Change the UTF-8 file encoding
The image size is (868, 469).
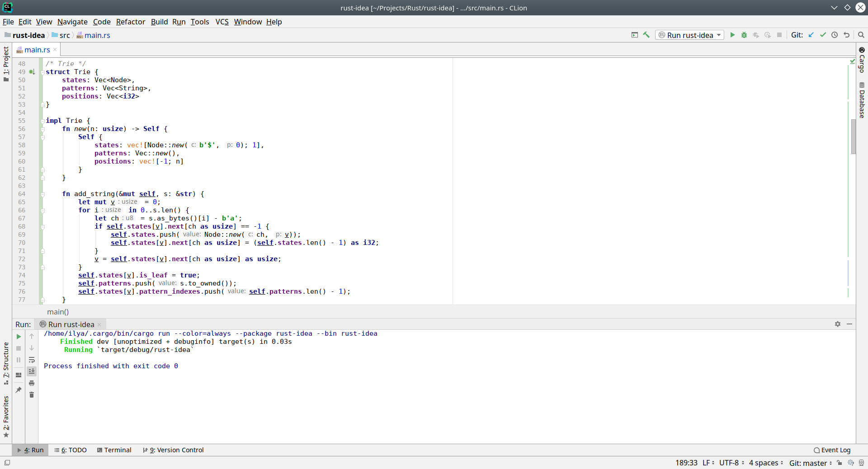click(731, 463)
